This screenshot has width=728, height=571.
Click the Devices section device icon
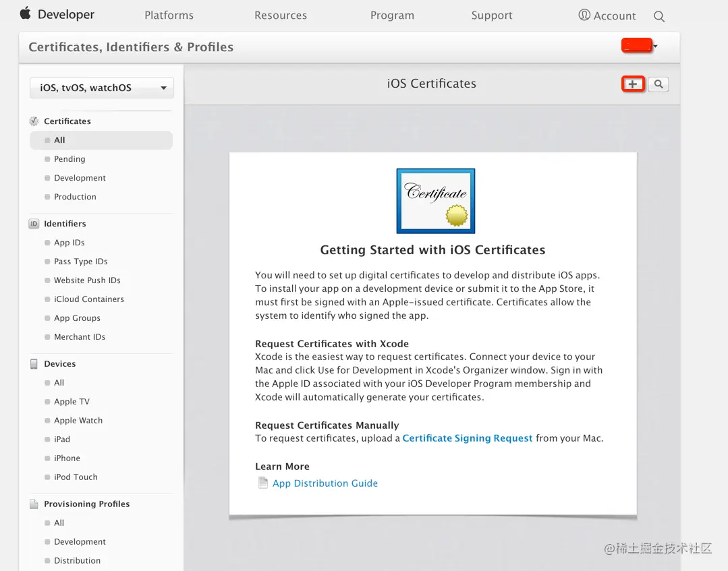34,363
